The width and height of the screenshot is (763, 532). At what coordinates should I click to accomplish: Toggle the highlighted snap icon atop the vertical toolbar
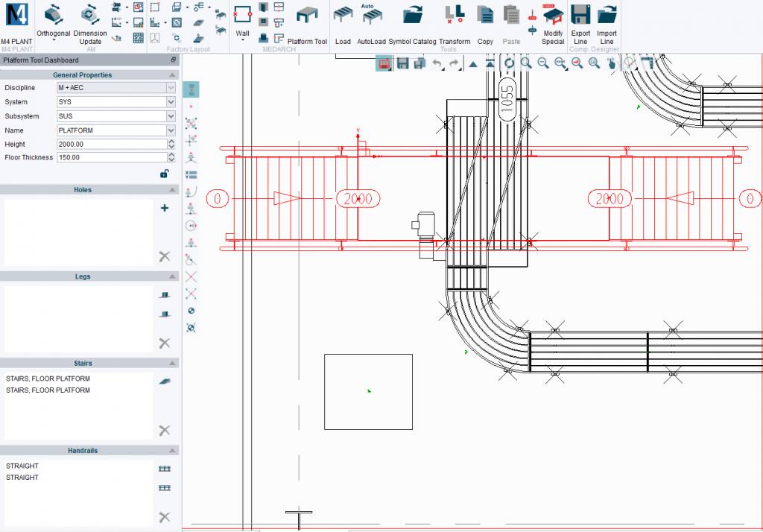(191, 88)
